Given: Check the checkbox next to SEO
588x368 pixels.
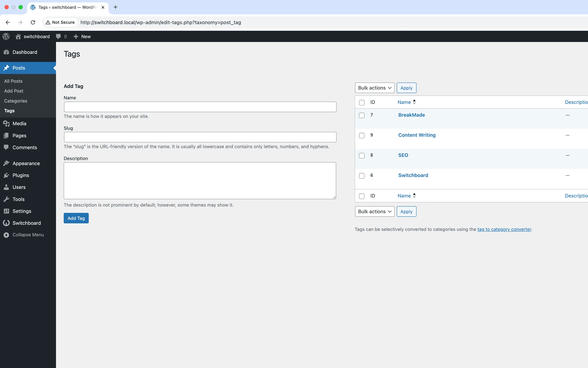Looking at the screenshot, I should tap(362, 155).
